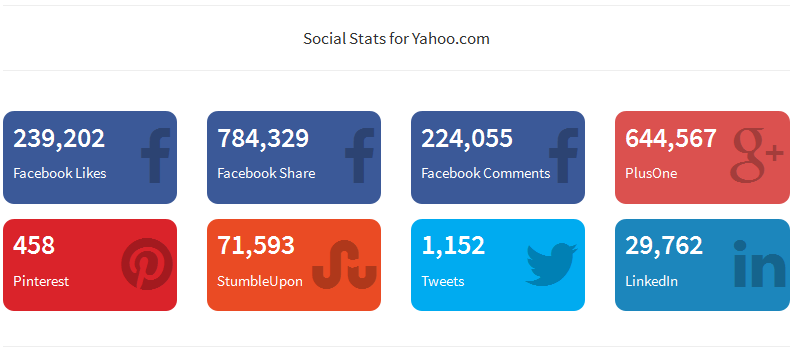Click the Pinterest label text
Viewport: 797px width, 364px height.
[41, 281]
